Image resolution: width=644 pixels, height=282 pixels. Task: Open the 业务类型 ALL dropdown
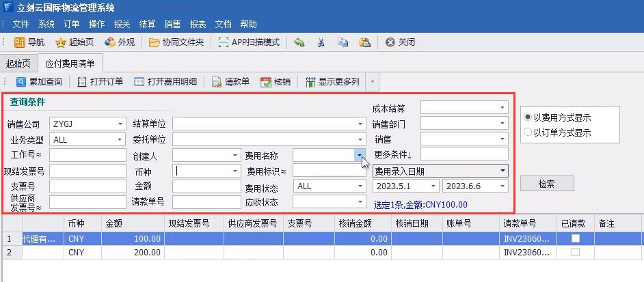(120, 139)
